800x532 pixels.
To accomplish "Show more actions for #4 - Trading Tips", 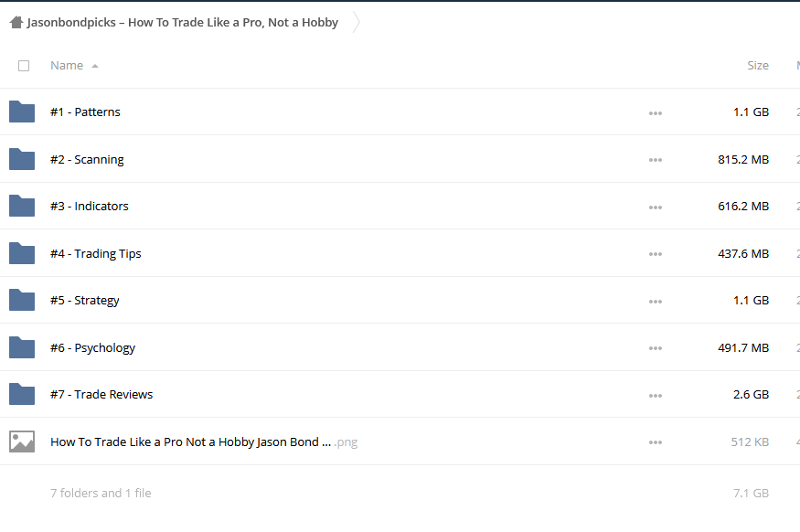I will (656, 254).
